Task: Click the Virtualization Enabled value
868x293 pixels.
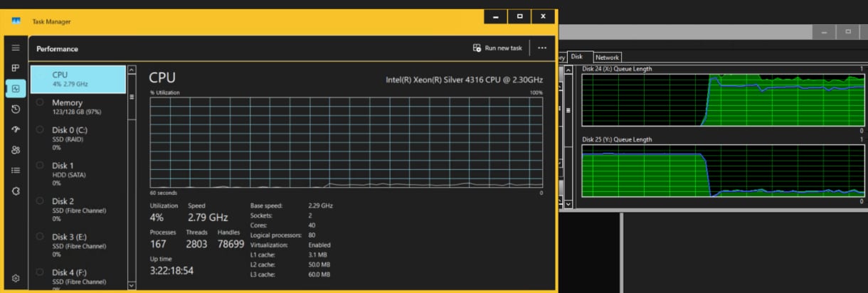Action: point(319,245)
